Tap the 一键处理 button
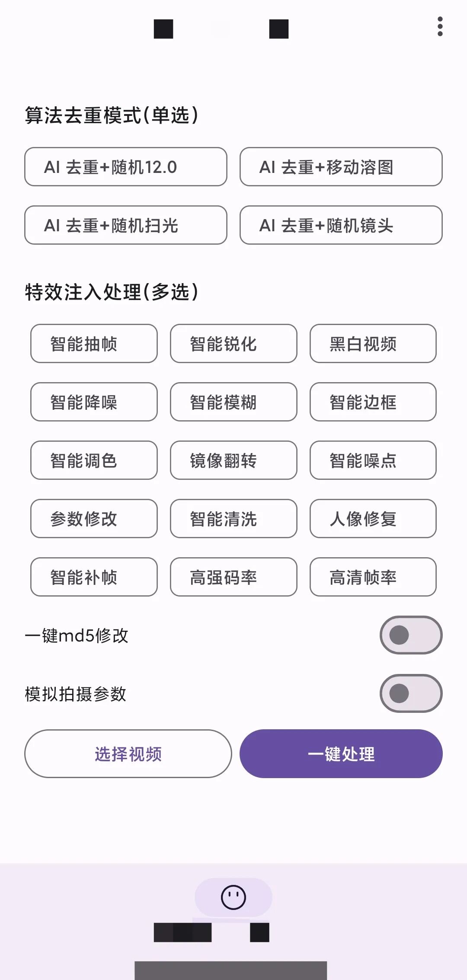 341,753
